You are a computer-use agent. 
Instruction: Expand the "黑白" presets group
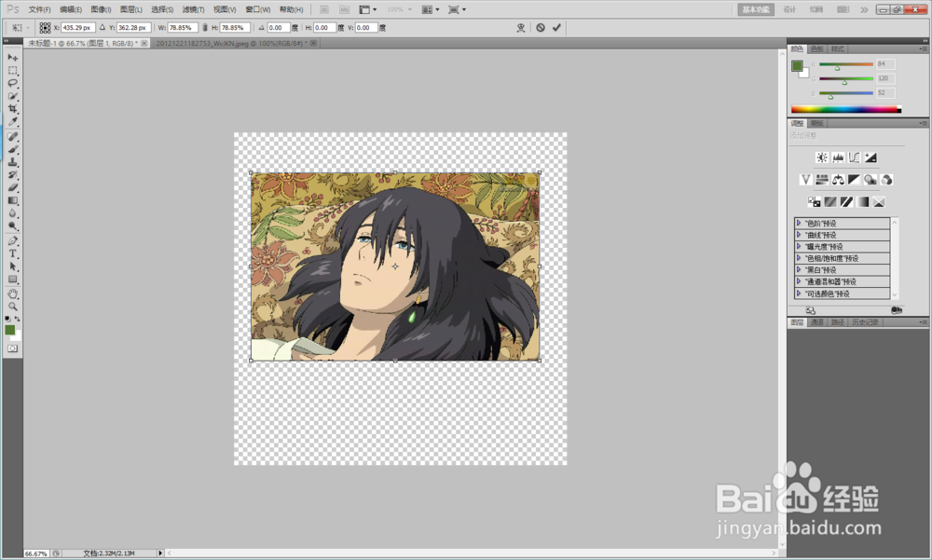coord(799,269)
